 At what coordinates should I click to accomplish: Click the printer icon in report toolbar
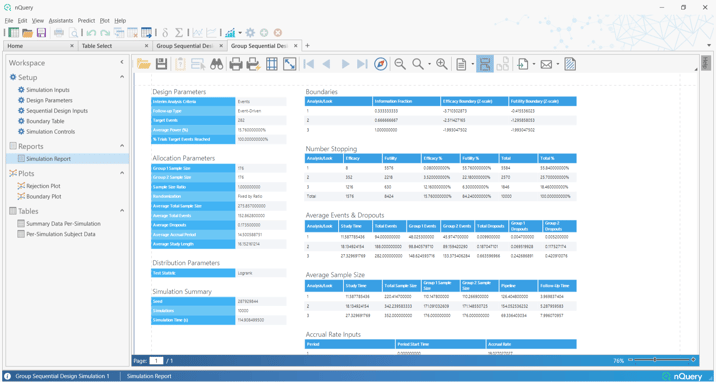236,64
